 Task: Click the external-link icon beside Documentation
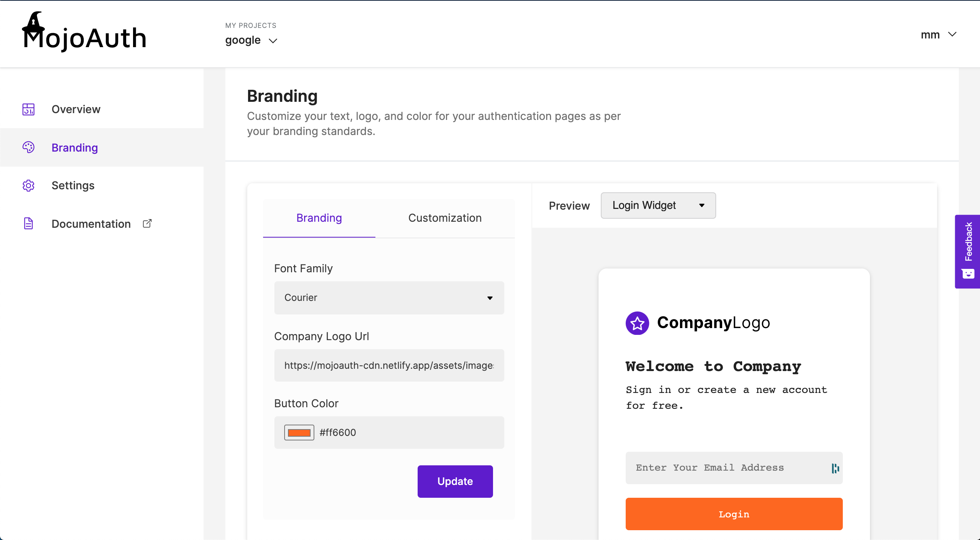147,223
